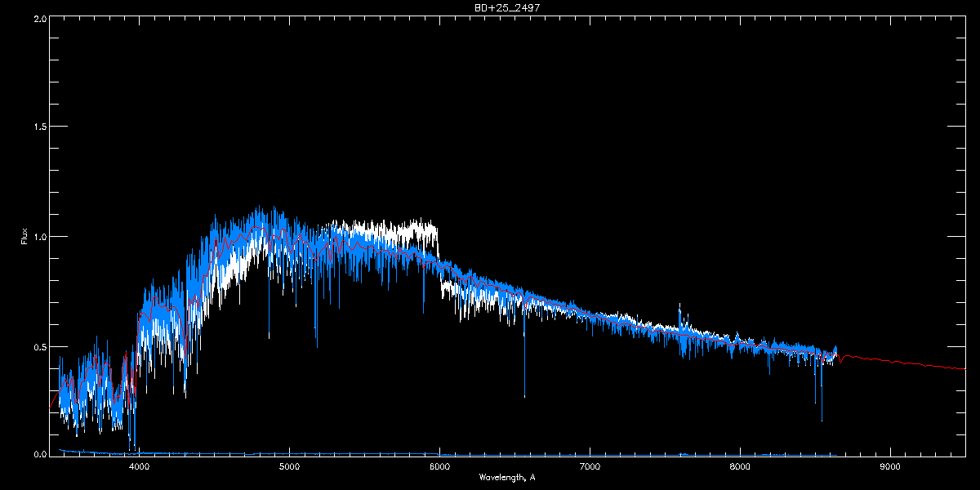Image resolution: width=980 pixels, height=490 pixels.
Task: Select the 9000 x-axis tick label
Action: [889, 467]
